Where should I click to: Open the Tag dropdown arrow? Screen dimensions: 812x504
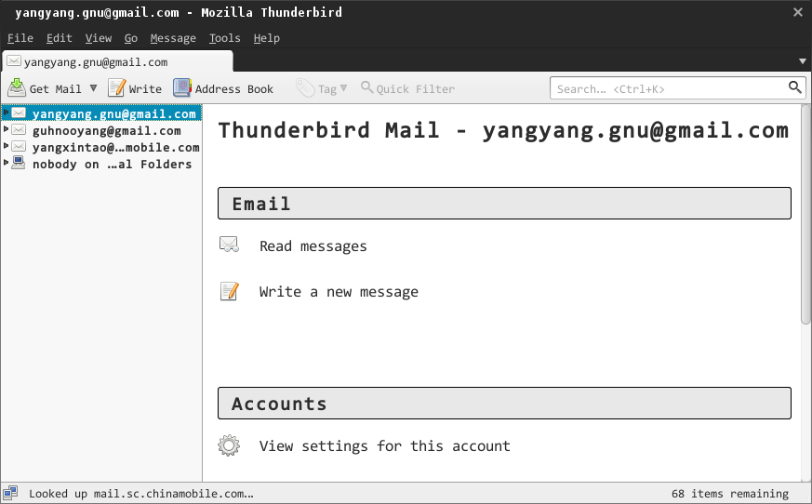tap(343, 88)
